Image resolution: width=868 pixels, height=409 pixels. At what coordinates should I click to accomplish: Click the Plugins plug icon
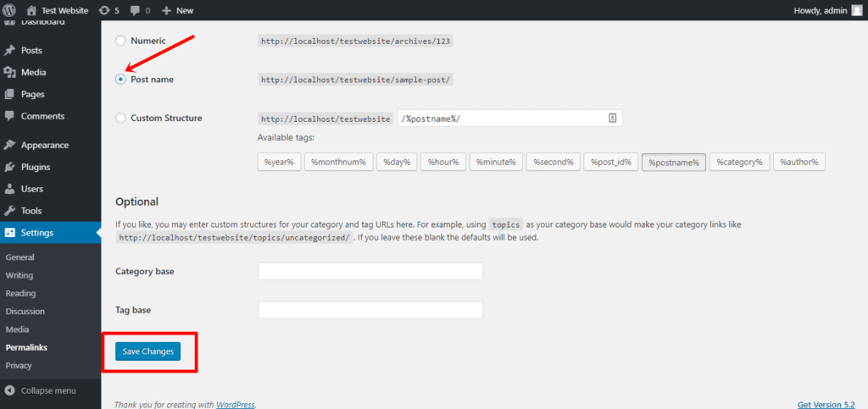coord(9,167)
